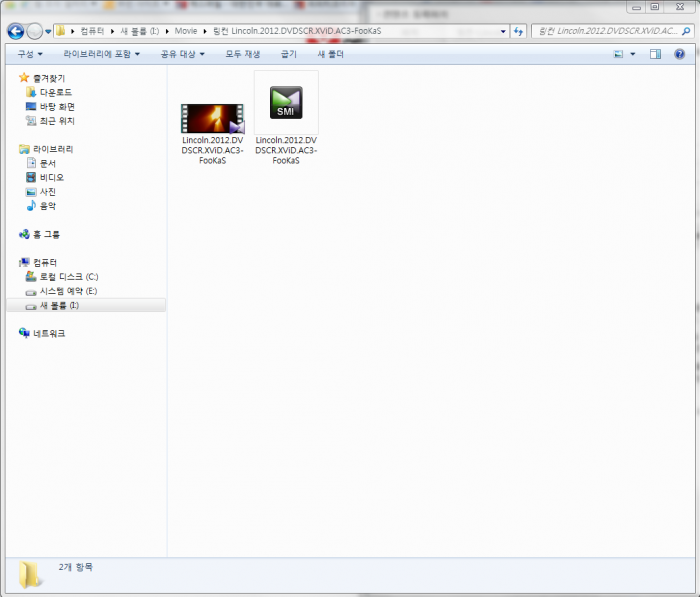Click the back navigation arrow button
The height and width of the screenshot is (597, 700).
(x=15, y=31)
